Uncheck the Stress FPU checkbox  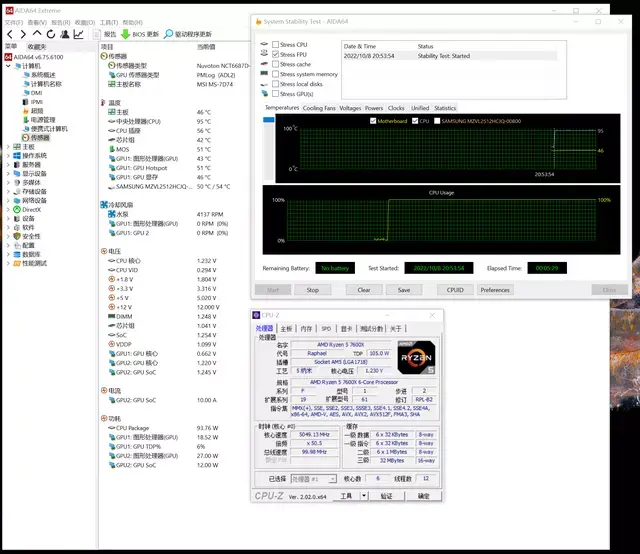click(x=276, y=54)
